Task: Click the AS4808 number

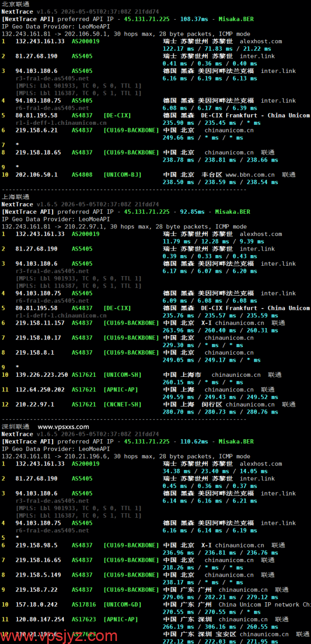Action: [x=82, y=175]
